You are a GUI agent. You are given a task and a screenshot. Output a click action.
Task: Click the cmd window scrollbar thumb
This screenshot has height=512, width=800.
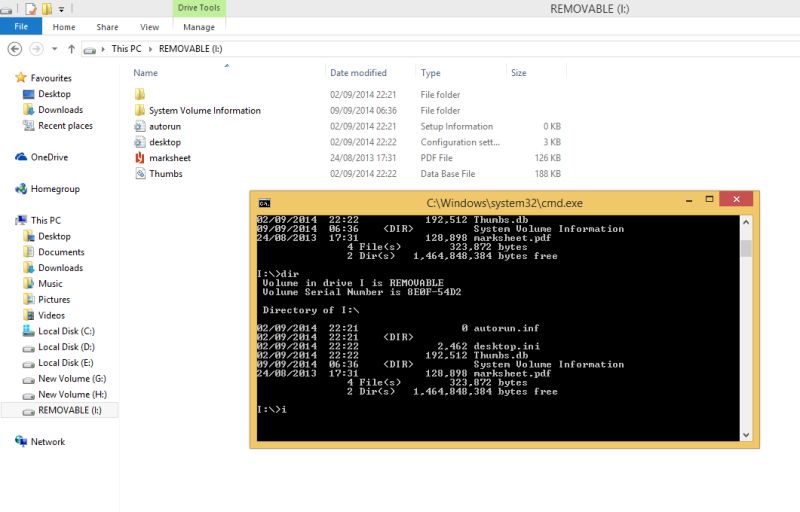[746, 248]
